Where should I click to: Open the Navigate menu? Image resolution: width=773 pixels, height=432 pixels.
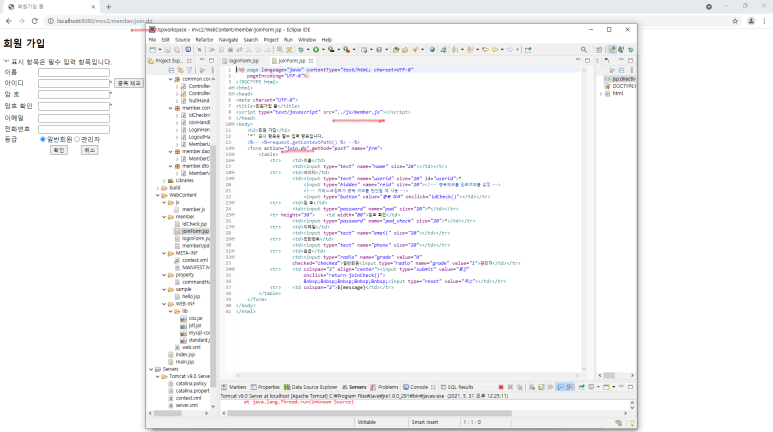tap(228, 40)
